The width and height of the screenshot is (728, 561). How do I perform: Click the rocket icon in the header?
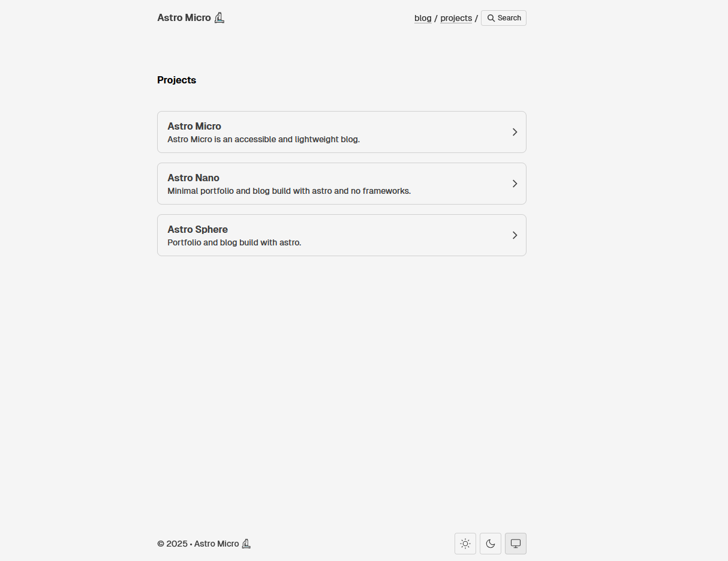pyautogui.click(x=219, y=18)
